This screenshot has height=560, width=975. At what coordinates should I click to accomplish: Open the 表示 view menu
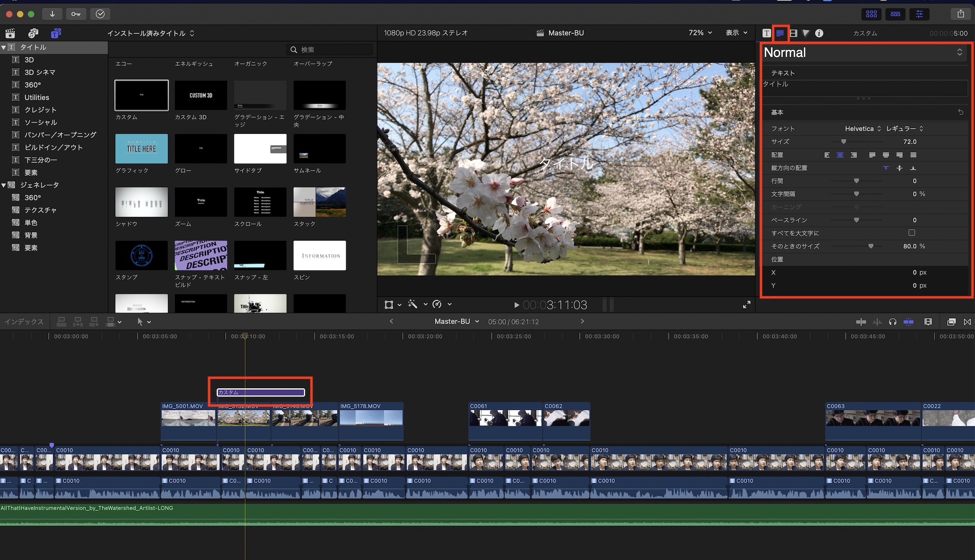[736, 33]
